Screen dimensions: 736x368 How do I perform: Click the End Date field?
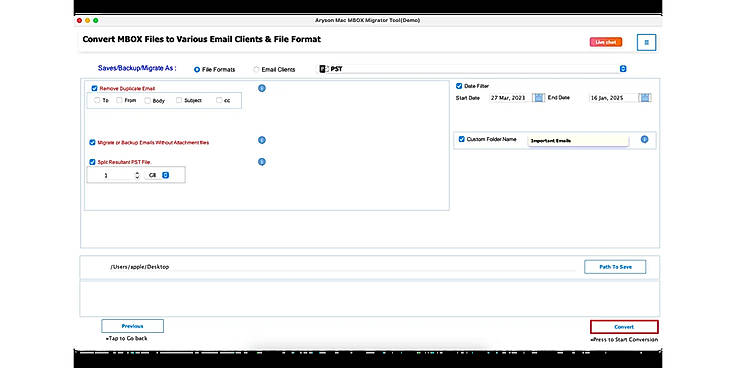pos(613,98)
